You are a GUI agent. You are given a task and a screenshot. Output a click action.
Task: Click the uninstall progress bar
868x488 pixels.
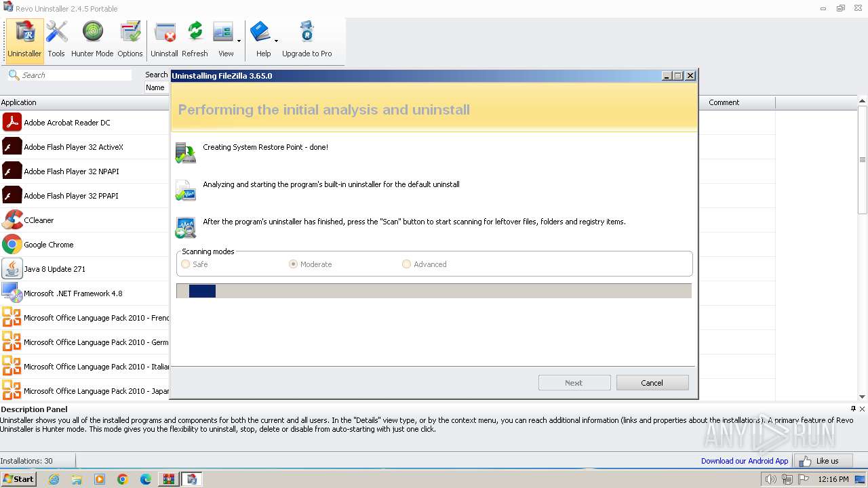coord(434,291)
